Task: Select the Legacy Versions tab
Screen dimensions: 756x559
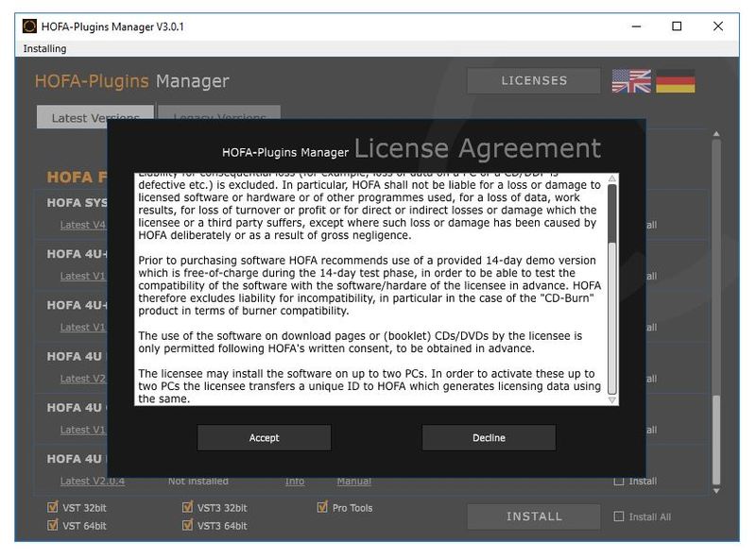Action: [x=219, y=113]
